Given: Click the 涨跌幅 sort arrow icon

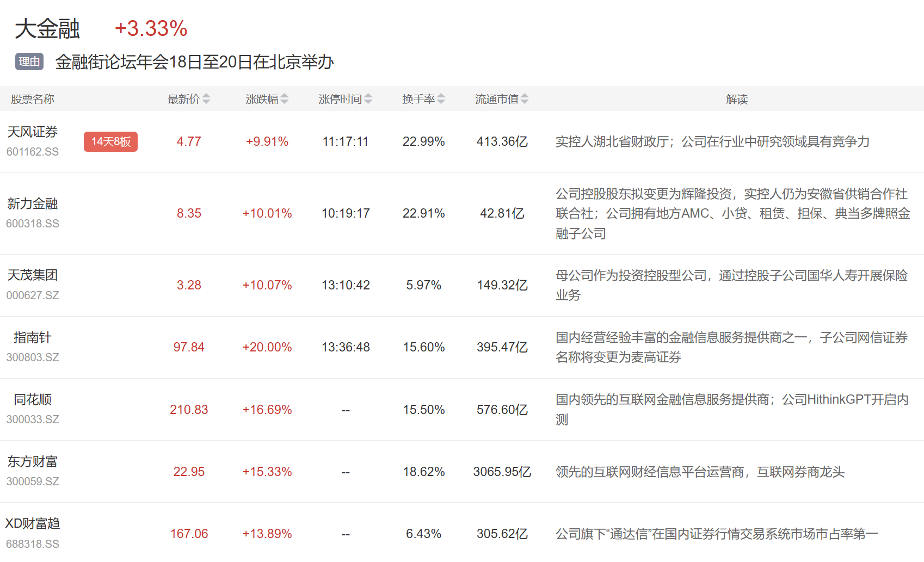Looking at the screenshot, I should click(284, 99).
